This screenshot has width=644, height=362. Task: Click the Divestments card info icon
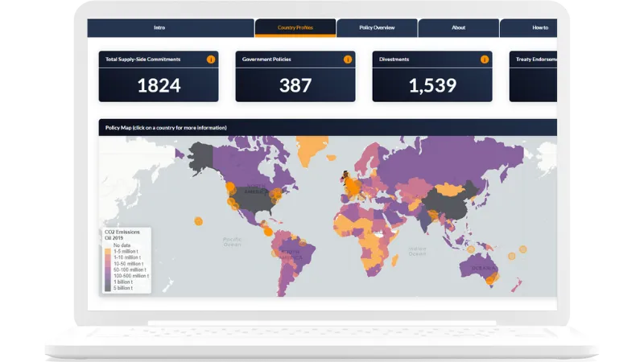tap(484, 60)
